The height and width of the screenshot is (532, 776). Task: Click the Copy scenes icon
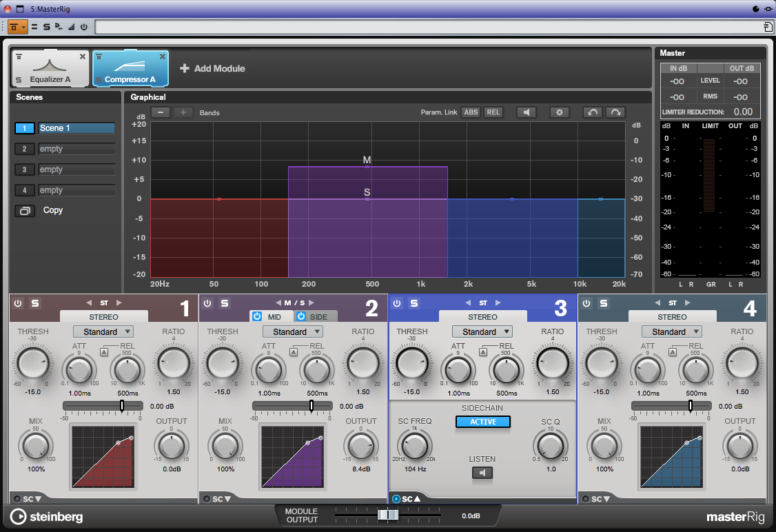pos(25,210)
